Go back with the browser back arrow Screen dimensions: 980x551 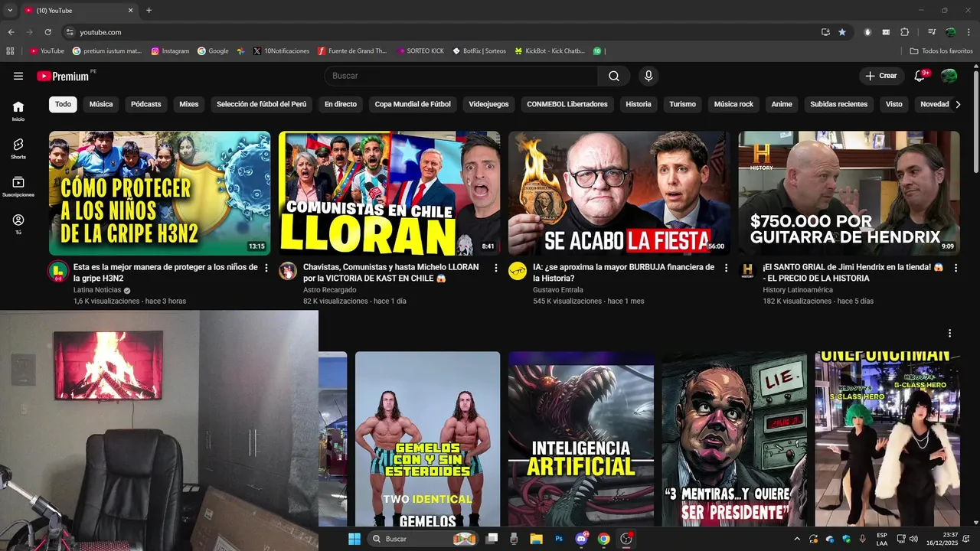tap(11, 32)
